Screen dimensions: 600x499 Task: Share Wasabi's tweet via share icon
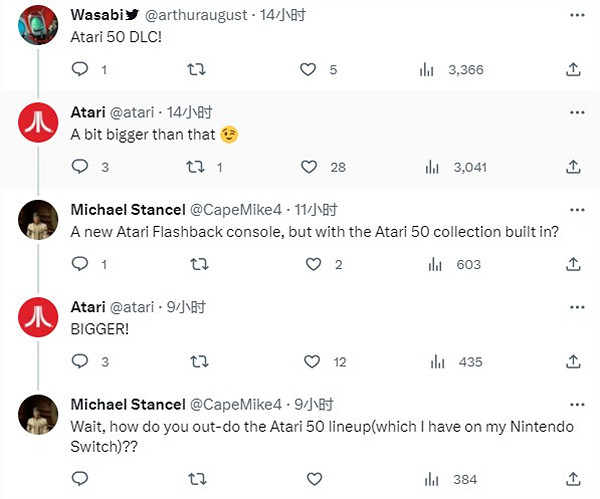[x=572, y=70]
